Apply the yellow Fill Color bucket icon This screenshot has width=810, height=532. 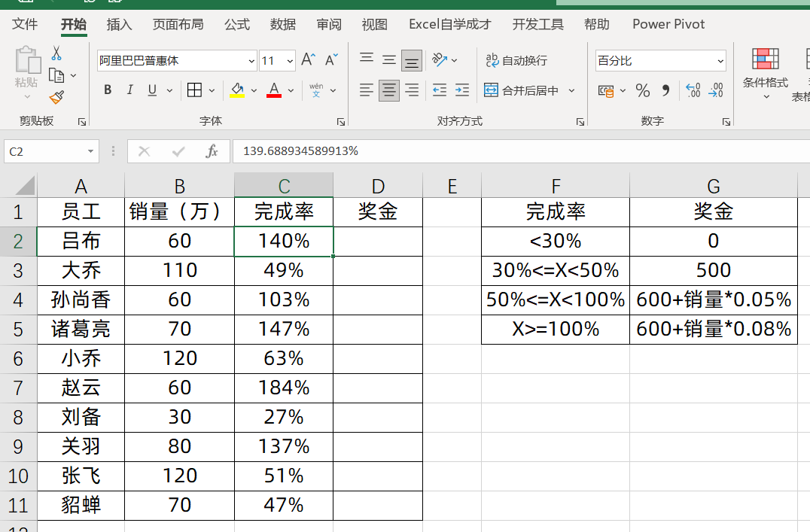237,90
